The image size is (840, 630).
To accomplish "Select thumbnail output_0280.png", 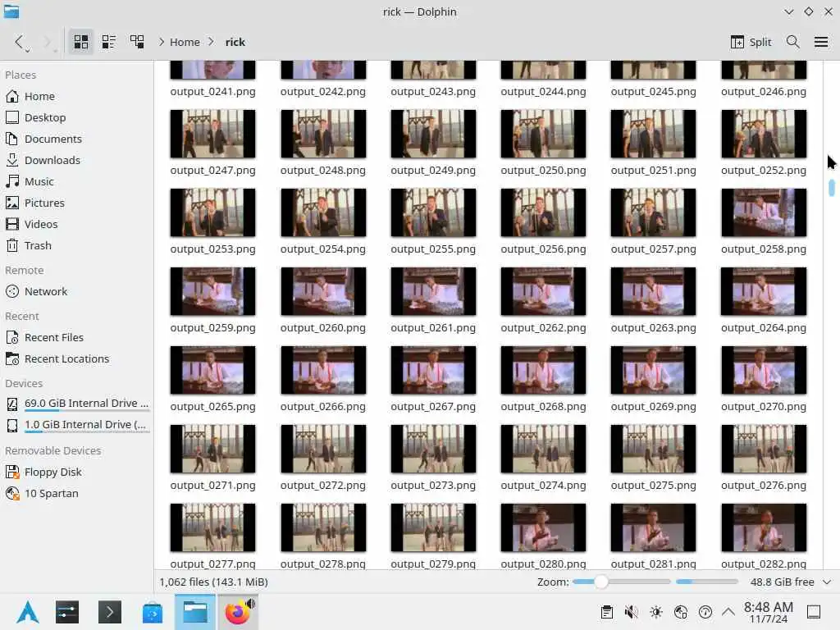I will point(543,527).
